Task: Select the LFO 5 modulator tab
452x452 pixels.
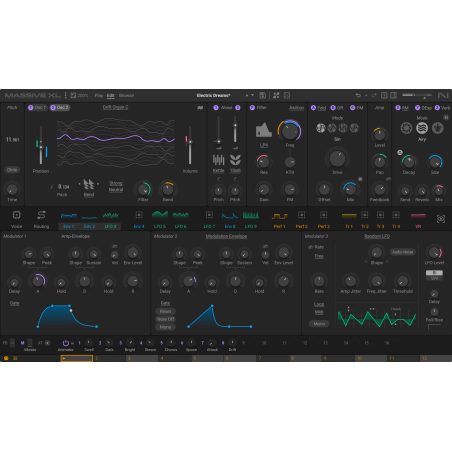Action: tap(160, 226)
